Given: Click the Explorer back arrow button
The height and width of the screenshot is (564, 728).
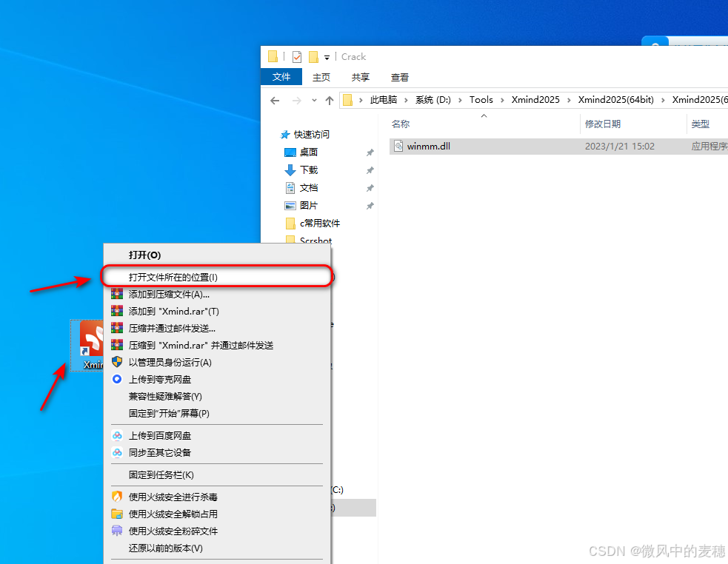Looking at the screenshot, I should [x=275, y=100].
